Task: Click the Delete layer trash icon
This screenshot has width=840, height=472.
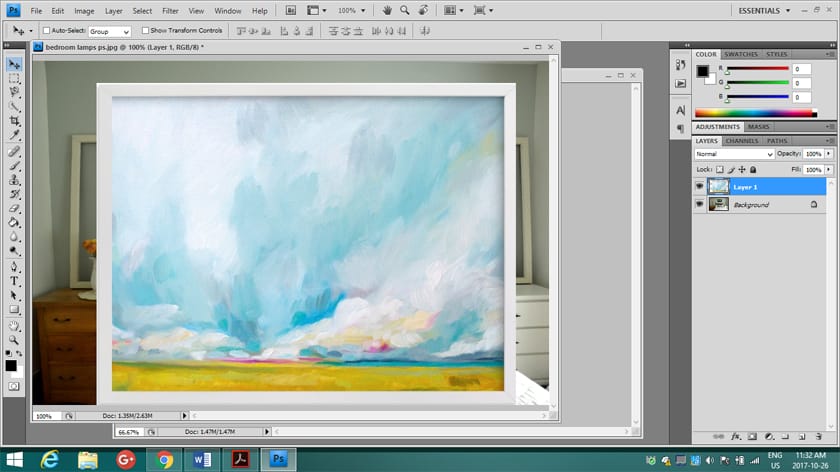Action: coord(819,437)
